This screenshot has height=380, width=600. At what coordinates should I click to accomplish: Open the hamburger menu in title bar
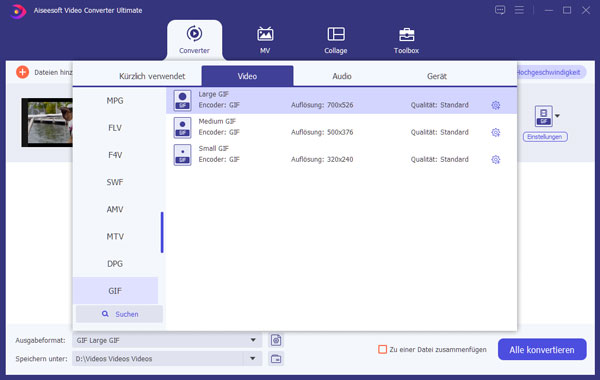coord(519,10)
